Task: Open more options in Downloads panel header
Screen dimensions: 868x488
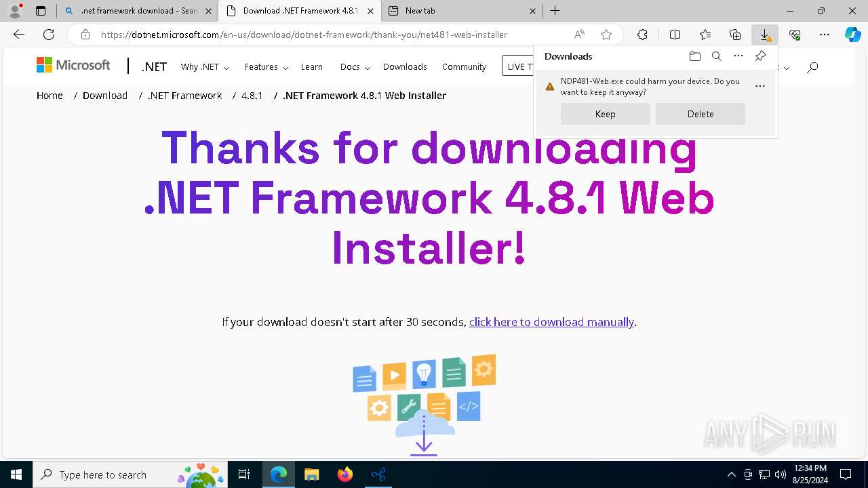Action: (738, 56)
